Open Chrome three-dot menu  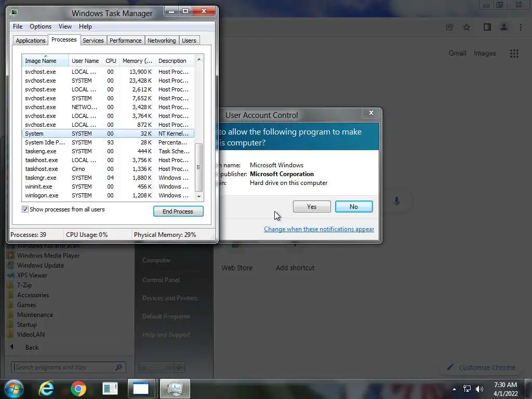521,27
